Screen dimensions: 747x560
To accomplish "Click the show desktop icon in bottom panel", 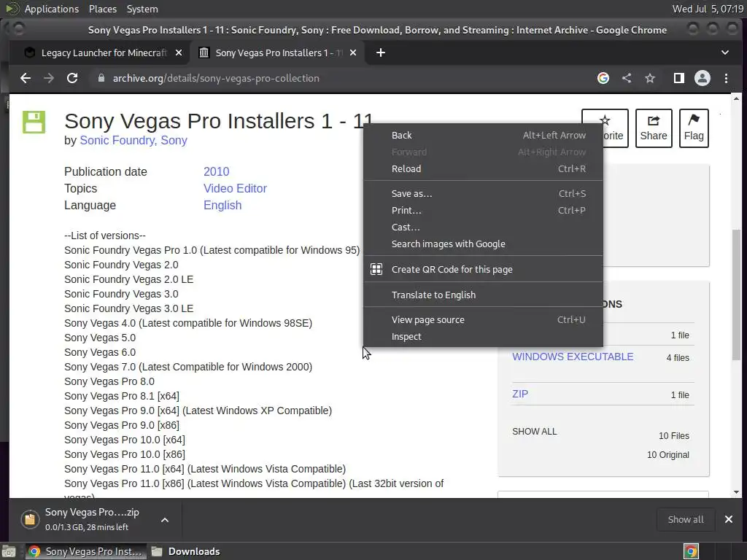I will (x=9, y=551).
